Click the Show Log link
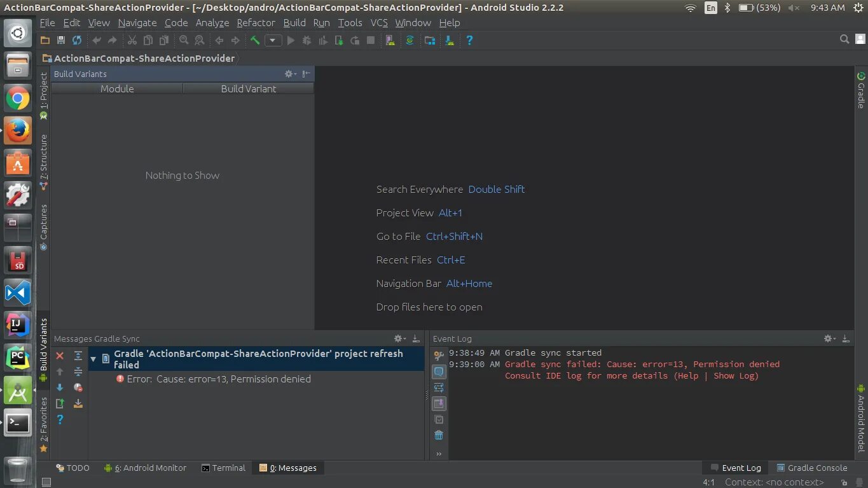This screenshot has height=488, width=868. coord(735,375)
